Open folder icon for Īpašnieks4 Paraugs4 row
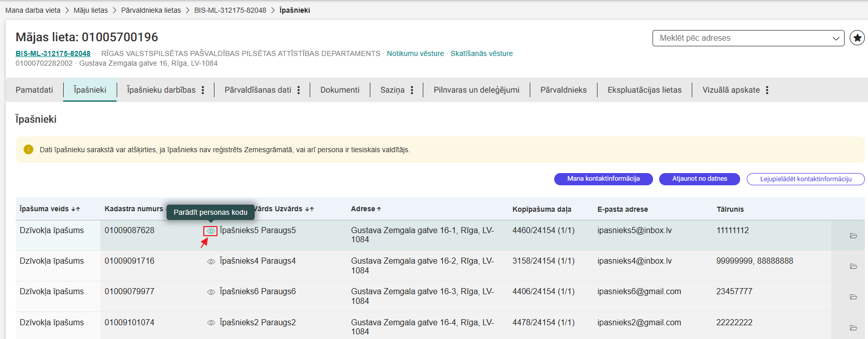 point(853,266)
